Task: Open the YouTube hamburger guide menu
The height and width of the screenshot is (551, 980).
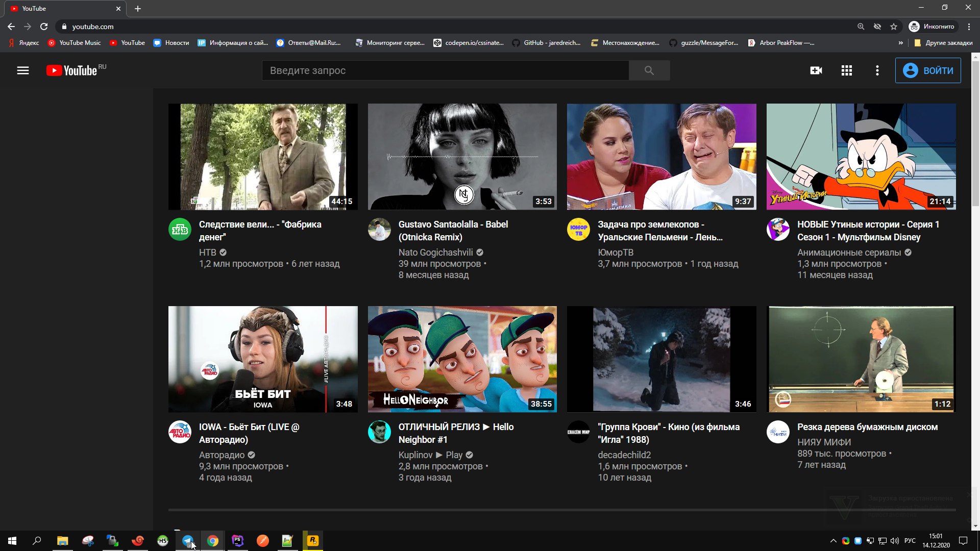Action: [23, 70]
